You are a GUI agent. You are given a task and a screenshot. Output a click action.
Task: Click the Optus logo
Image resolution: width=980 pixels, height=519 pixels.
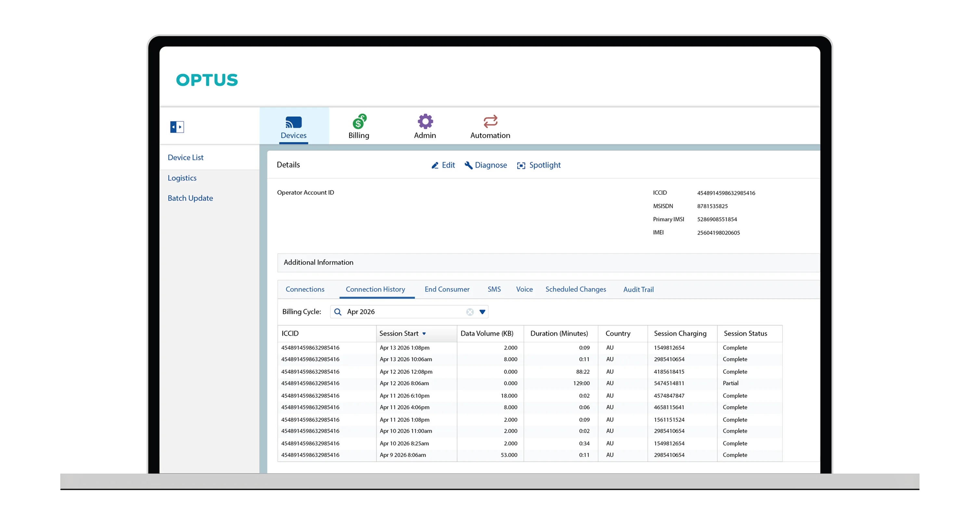pos(207,80)
